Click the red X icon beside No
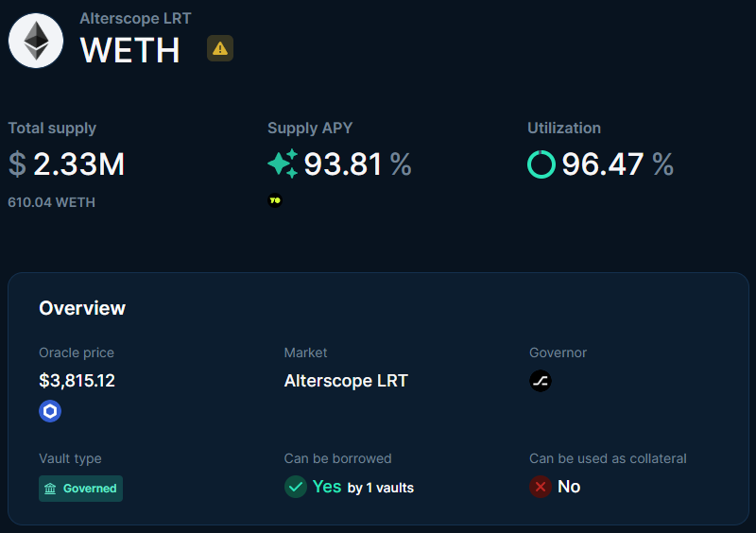Image resolution: width=756 pixels, height=533 pixels. 541,487
